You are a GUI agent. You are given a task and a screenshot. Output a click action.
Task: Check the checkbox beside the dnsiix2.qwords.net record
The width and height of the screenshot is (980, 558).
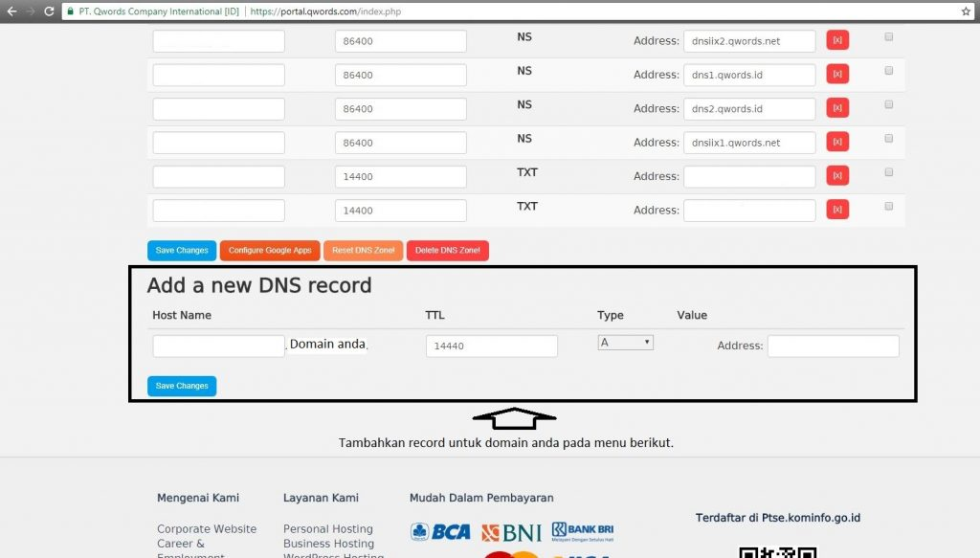point(888,35)
